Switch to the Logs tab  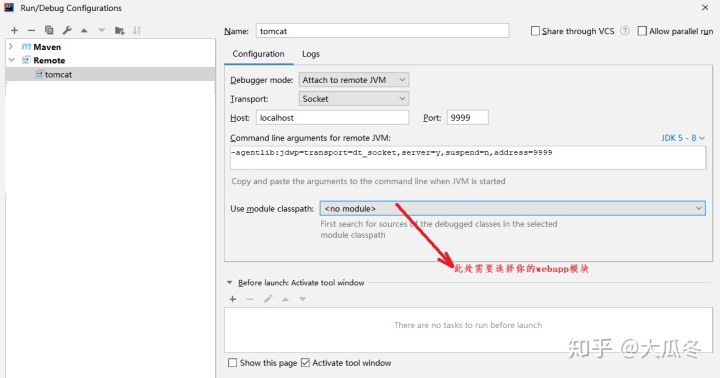pyautogui.click(x=311, y=54)
